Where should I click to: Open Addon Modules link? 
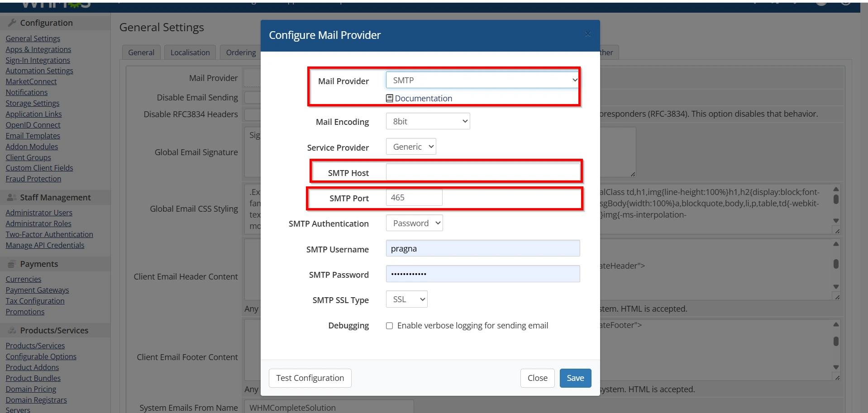click(x=32, y=147)
